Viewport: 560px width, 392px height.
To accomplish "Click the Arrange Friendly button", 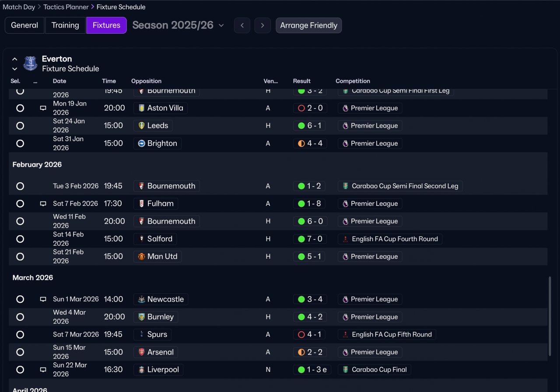I will [x=309, y=25].
